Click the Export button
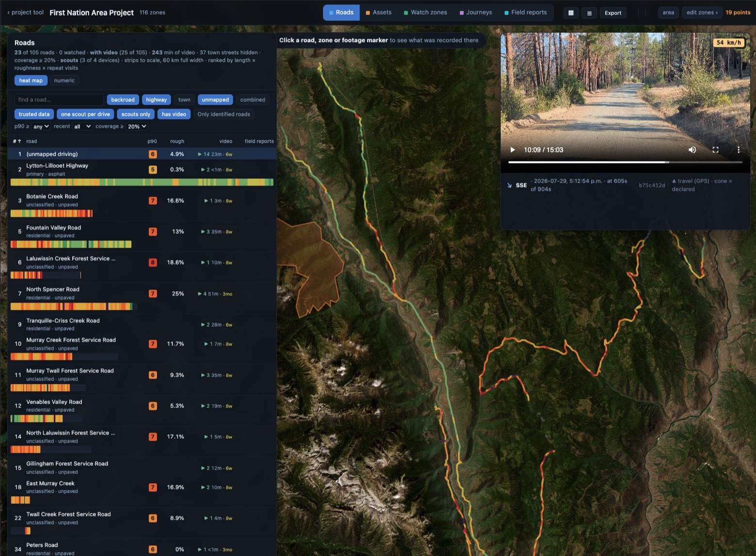This screenshot has height=556, width=756. point(613,13)
